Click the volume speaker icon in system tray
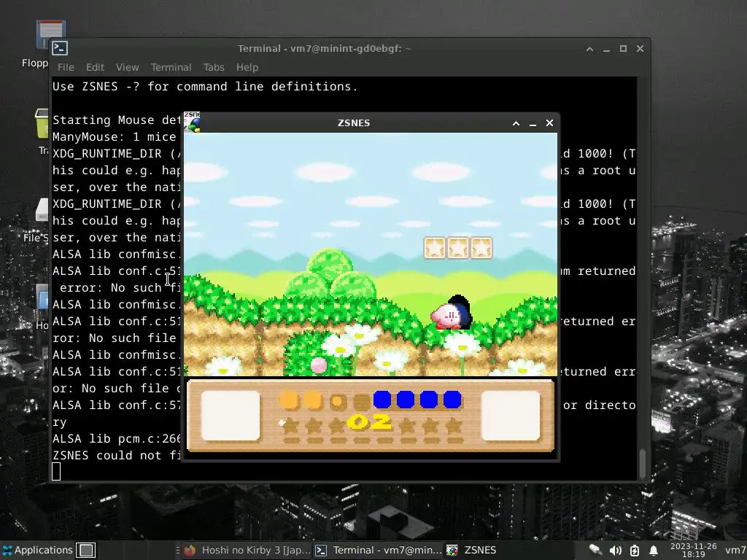Viewport: 747px width, 560px height. pyautogui.click(x=615, y=551)
